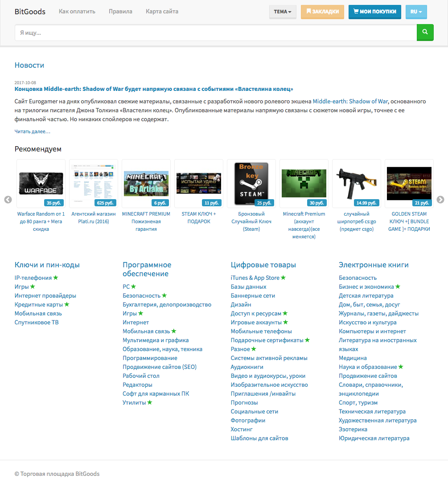The image size is (448, 487).
Task: Open the RU language dropdown
Action: (x=416, y=12)
